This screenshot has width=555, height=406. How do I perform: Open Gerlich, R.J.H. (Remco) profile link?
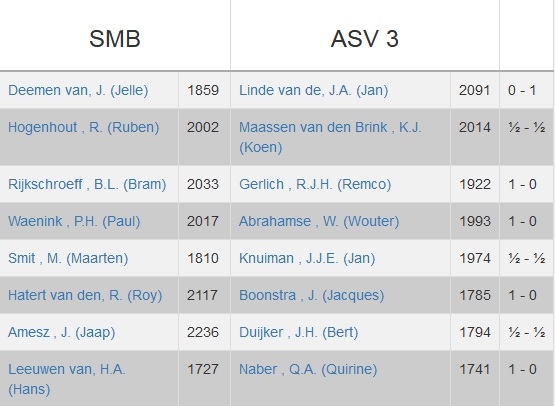coord(315,184)
